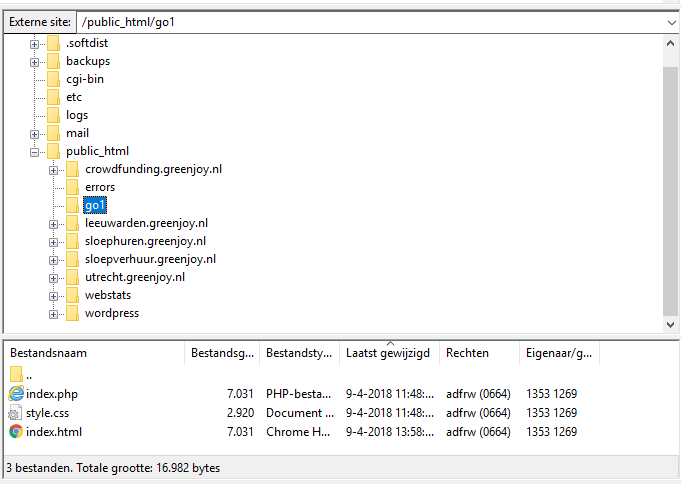Sort by Laatst gewijzigd column header
681x484 pixels.
coord(389,353)
